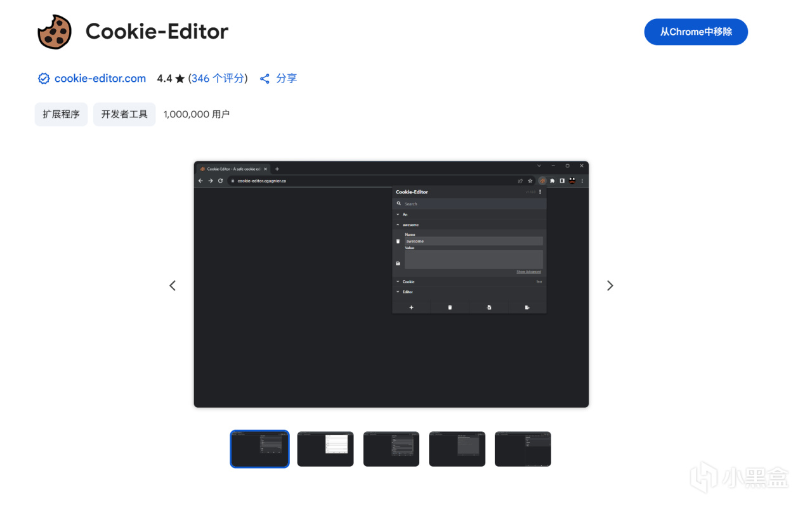812x506 pixels.
Task: Advance to the next screenshot with right arrow
Action: 610,285
